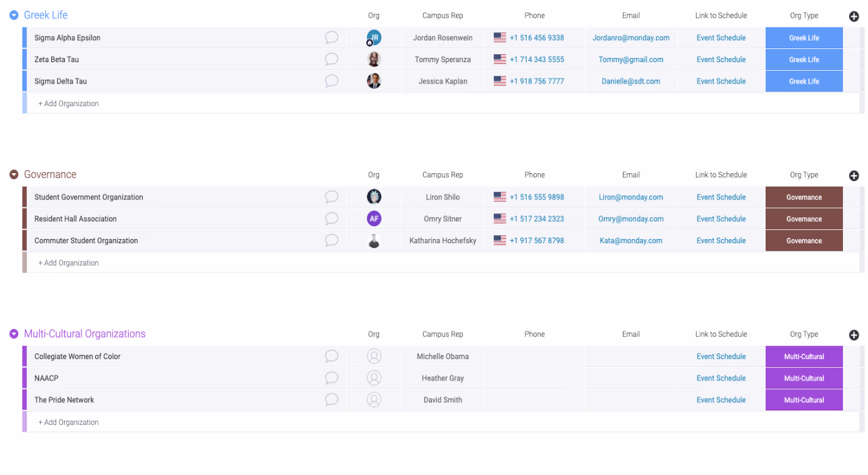Change Org Type for Student Government Organization
This screenshot has width=868, height=475.
coord(804,197)
